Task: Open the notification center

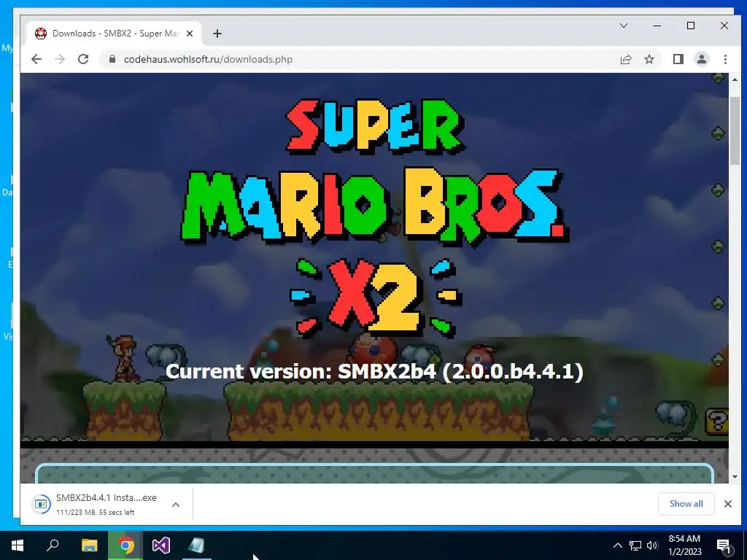Action: [724, 545]
